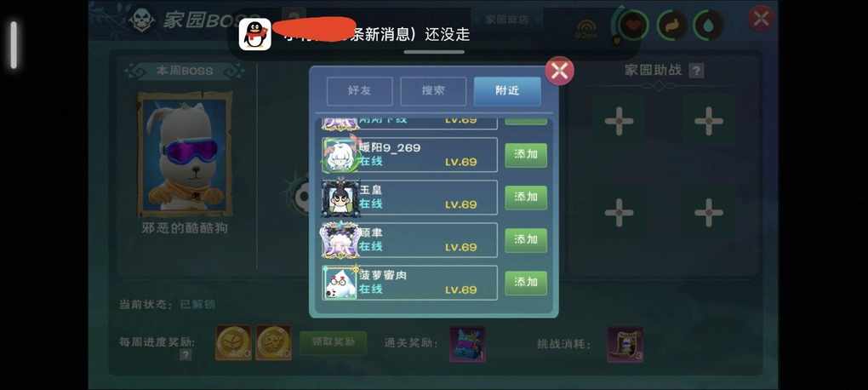Add player 玉皇
The image size is (868, 390).
pos(526,198)
